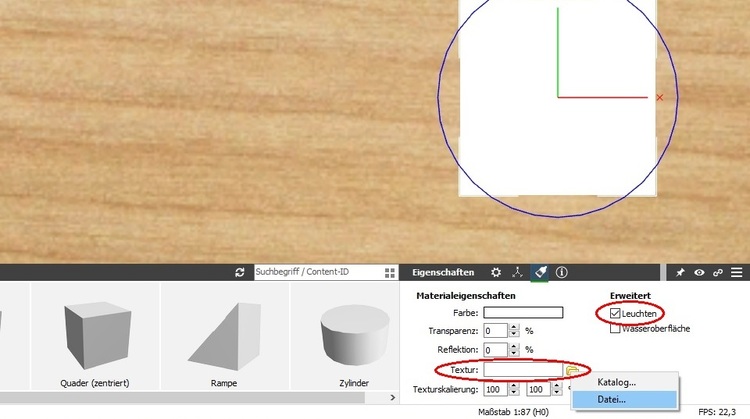
Task: Open the hierarchy nodes properties tab
Action: [517, 272]
